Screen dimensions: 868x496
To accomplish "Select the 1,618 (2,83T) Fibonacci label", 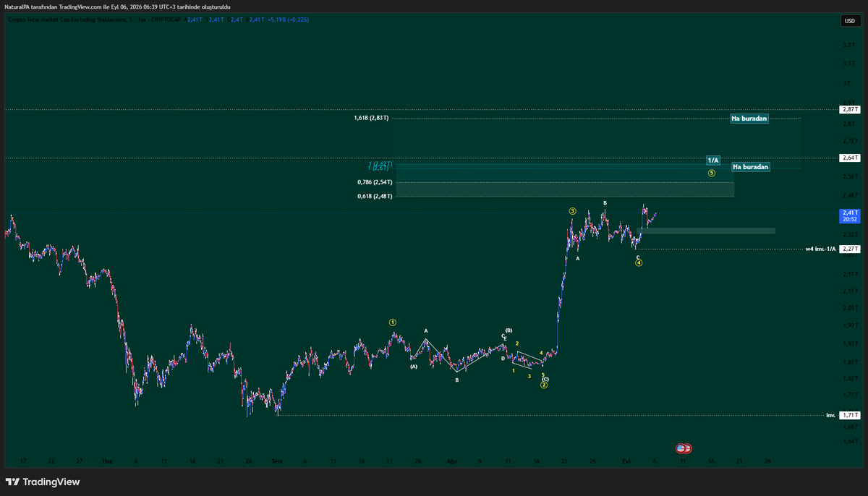I will tap(372, 118).
